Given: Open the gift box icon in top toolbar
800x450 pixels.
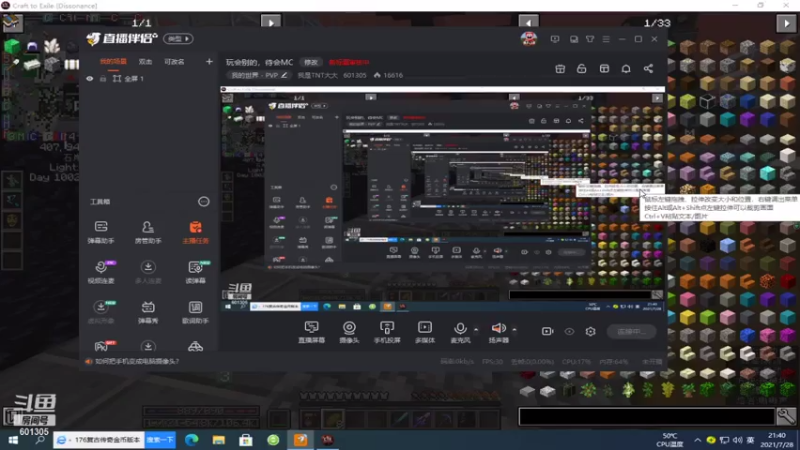Looking at the screenshot, I should (560, 68).
